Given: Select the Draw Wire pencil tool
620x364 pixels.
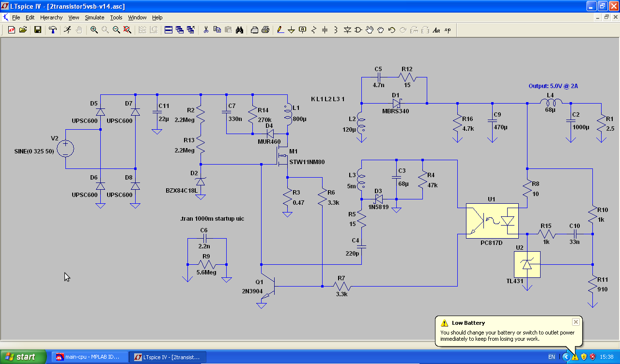Looking at the screenshot, I should pyautogui.click(x=280, y=30).
